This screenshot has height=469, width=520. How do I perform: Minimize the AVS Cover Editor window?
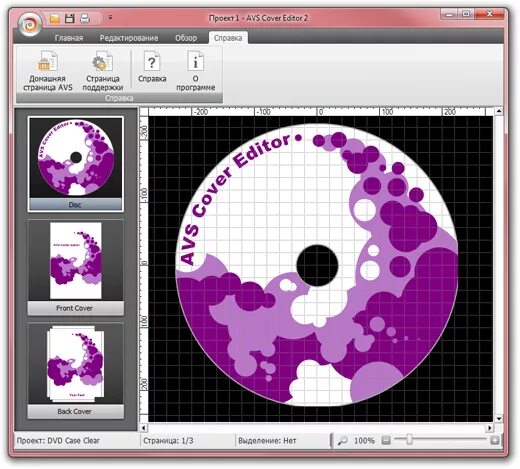tap(449, 14)
